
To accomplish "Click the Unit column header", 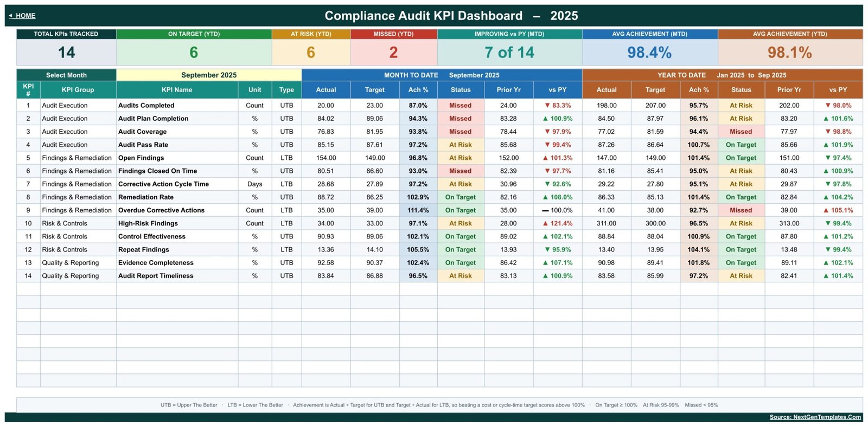I will (255, 90).
